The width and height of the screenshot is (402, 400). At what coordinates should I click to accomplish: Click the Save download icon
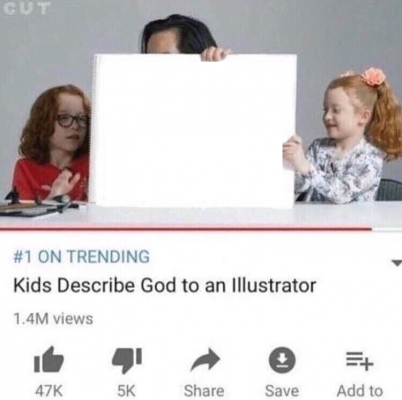(x=282, y=360)
